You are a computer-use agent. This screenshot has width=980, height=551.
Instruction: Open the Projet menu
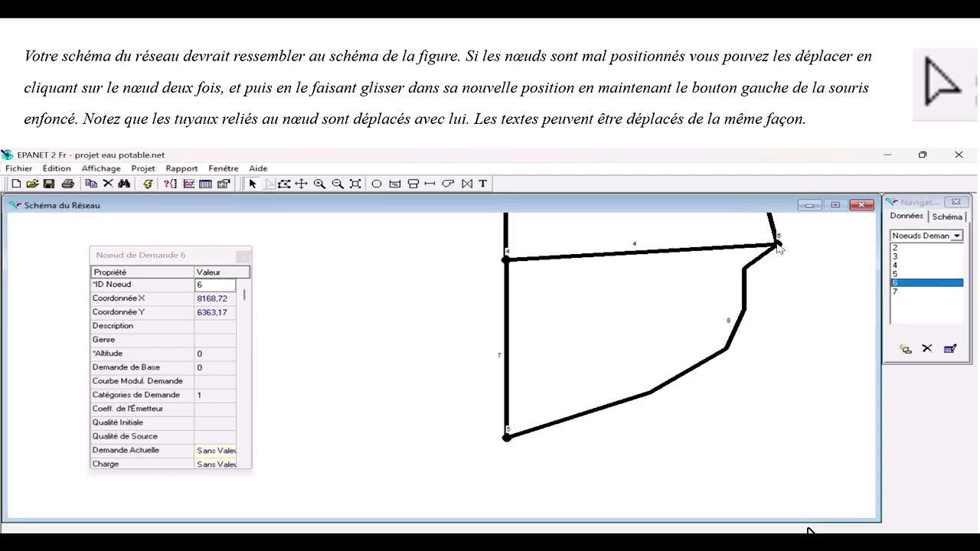pos(143,168)
